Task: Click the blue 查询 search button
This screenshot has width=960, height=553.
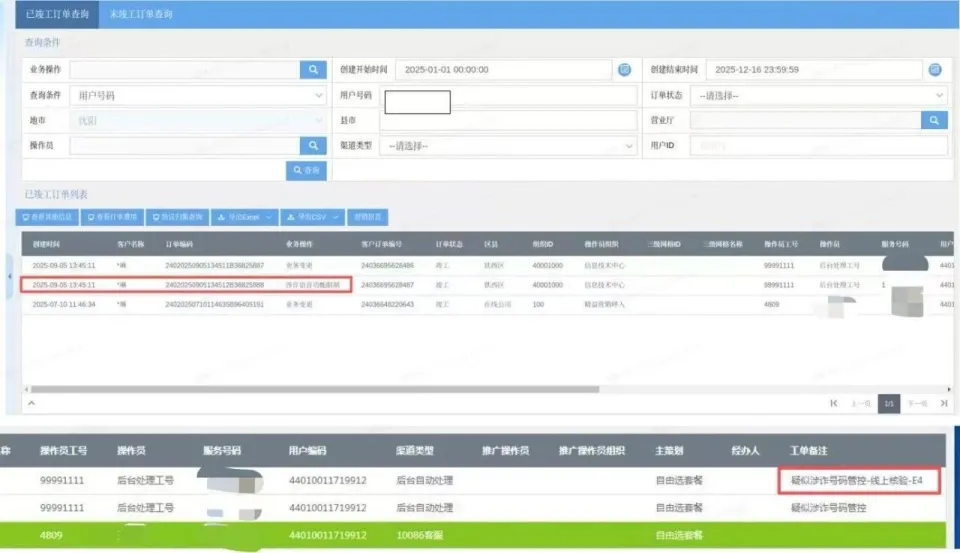Action: click(x=307, y=171)
